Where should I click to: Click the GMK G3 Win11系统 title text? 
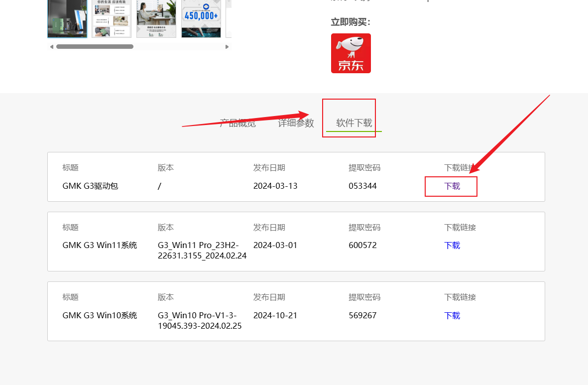coord(100,246)
